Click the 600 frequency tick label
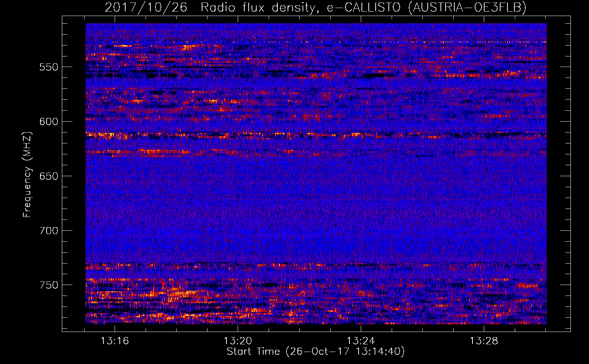This screenshot has height=364, width=589. pyautogui.click(x=49, y=122)
